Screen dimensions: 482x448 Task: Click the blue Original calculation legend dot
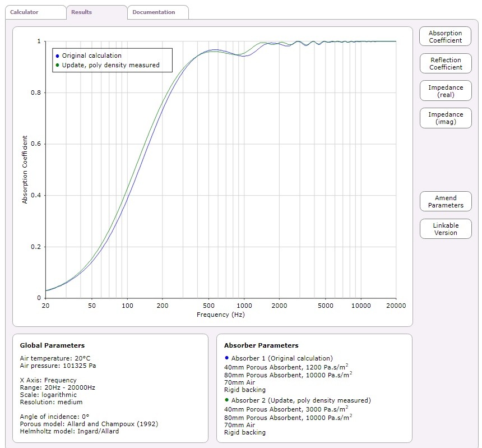(x=57, y=56)
